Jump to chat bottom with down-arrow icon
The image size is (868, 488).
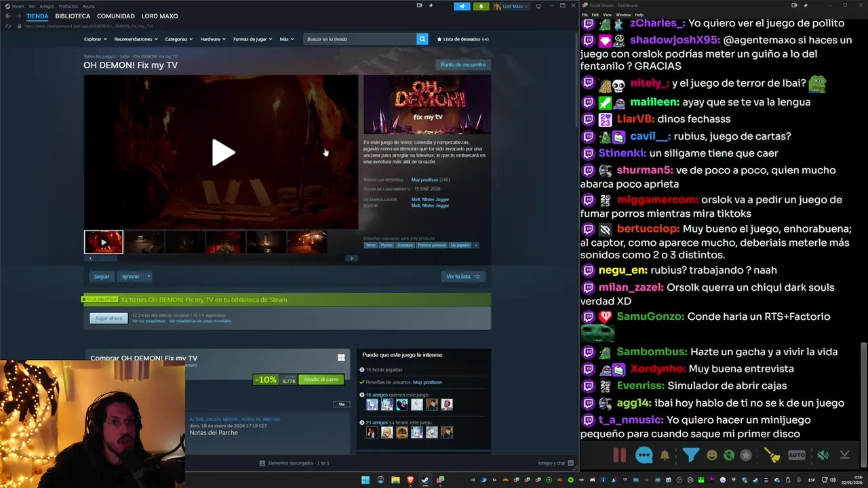pos(844,455)
